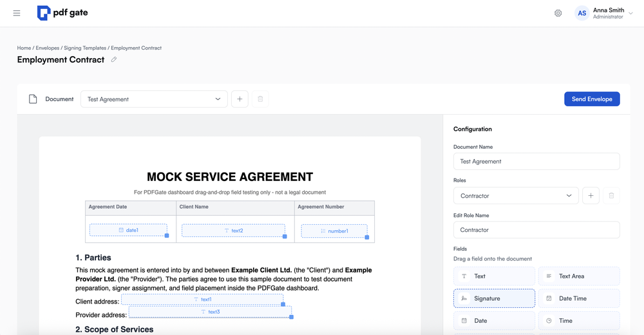Select the Text Area field type

(x=579, y=276)
